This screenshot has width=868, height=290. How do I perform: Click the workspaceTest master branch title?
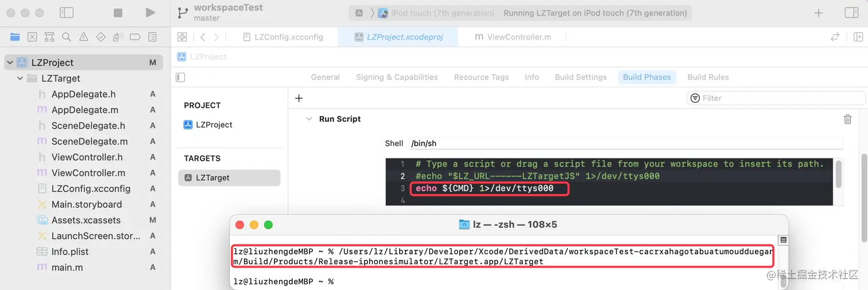[228, 13]
